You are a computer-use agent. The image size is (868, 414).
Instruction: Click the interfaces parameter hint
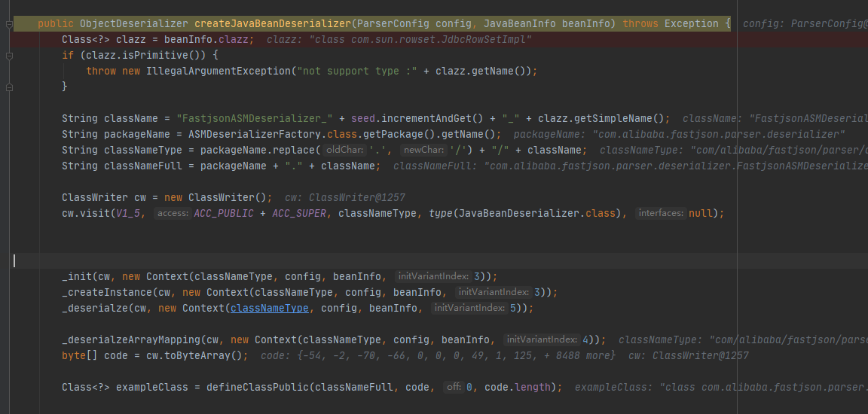click(661, 213)
